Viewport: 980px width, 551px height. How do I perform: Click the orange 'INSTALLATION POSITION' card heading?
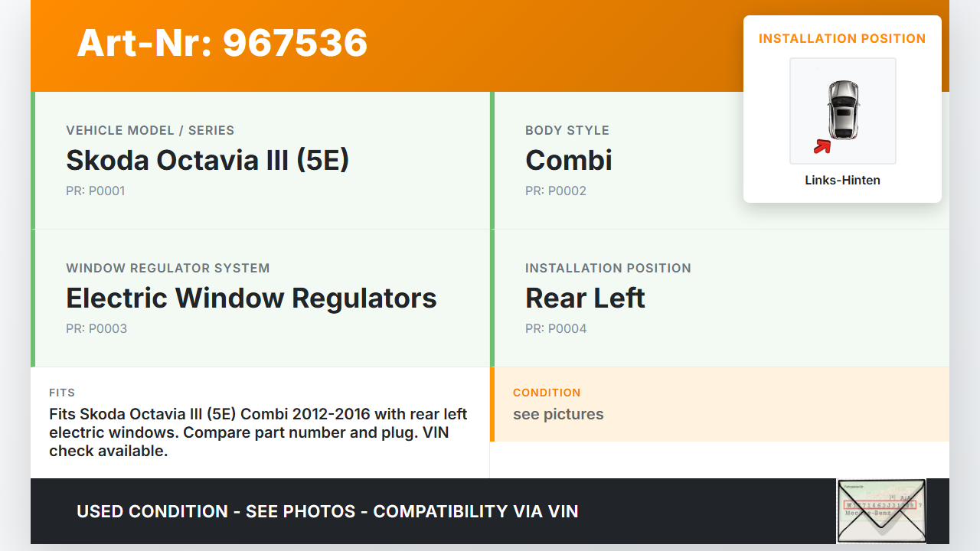point(842,39)
